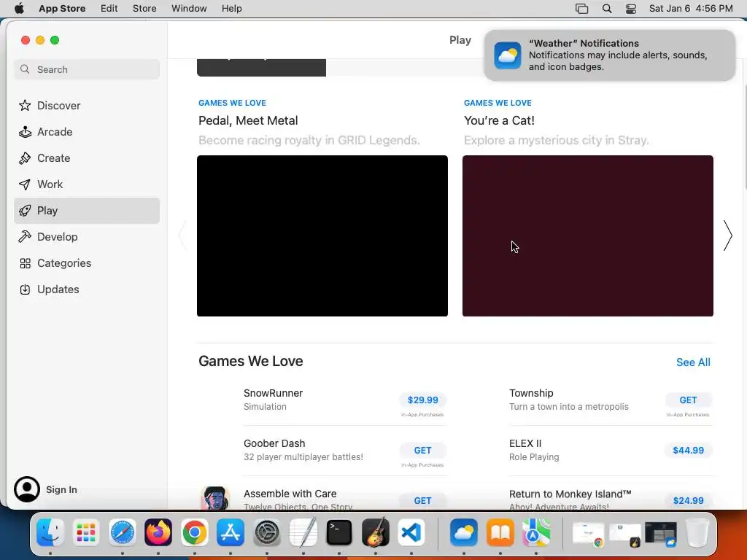Screen dimensions: 747x560
Task: Open the Develop hammer icon
Action: pyautogui.click(x=25, y=237)
